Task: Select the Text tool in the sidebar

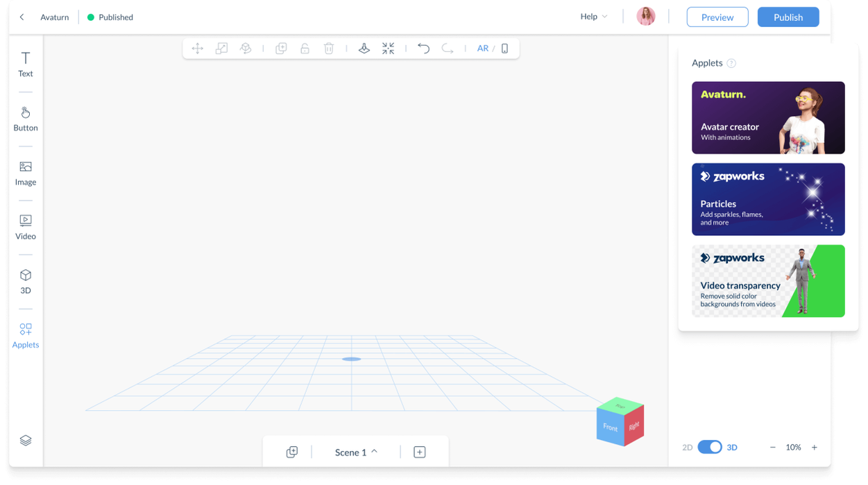Action: click(x=25, y=63)
